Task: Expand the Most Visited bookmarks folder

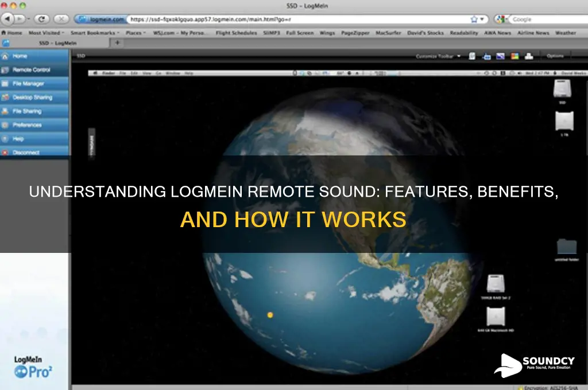Action: pos(46,33)
